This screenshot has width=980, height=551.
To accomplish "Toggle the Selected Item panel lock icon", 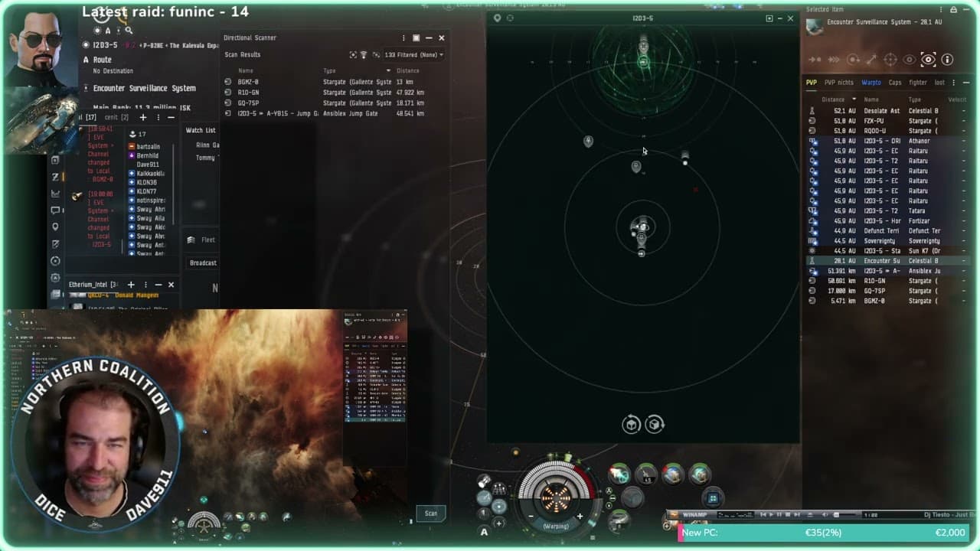I will click(x=953, y=10).
